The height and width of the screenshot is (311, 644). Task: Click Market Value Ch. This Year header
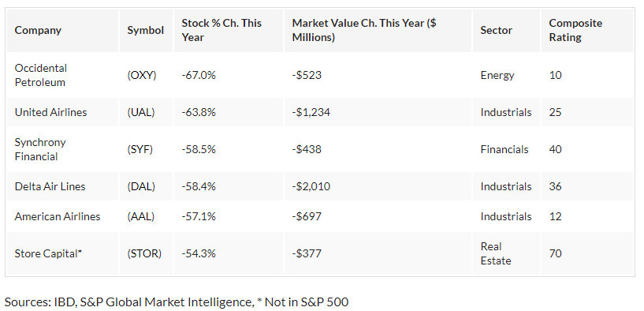point(364,30)
